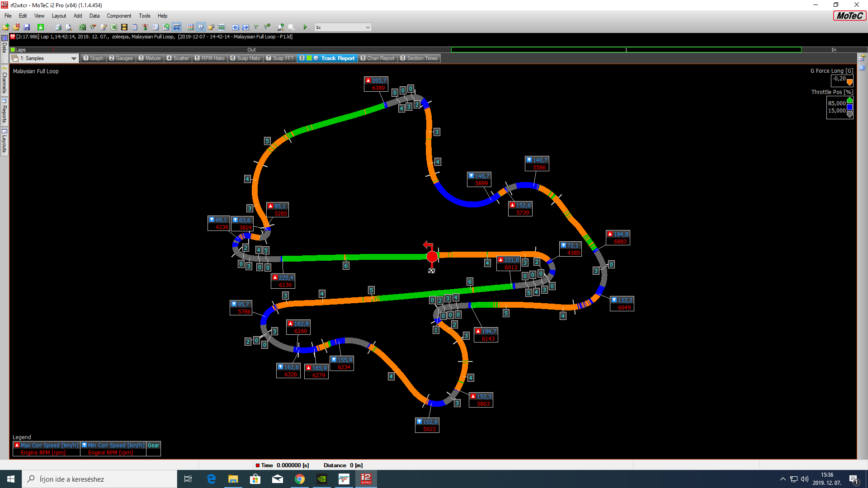Click the film strip video icon

coord(124,27)
